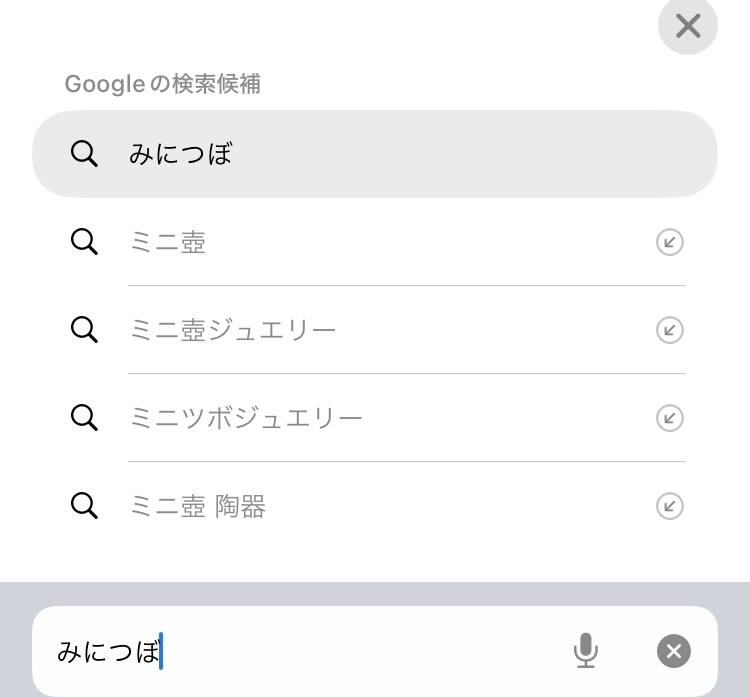
Task: Click search icon beside ミニツボジュエリー
Action: coord(85,418)
